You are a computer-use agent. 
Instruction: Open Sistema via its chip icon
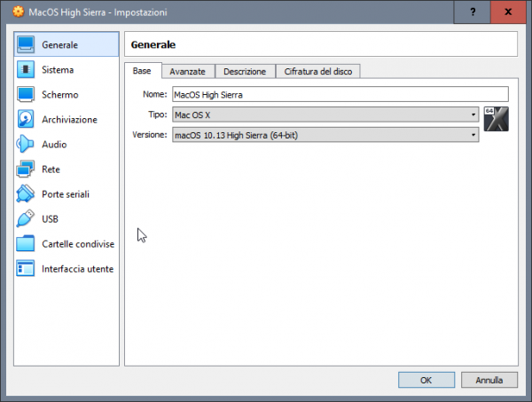(x=26, y=69)
